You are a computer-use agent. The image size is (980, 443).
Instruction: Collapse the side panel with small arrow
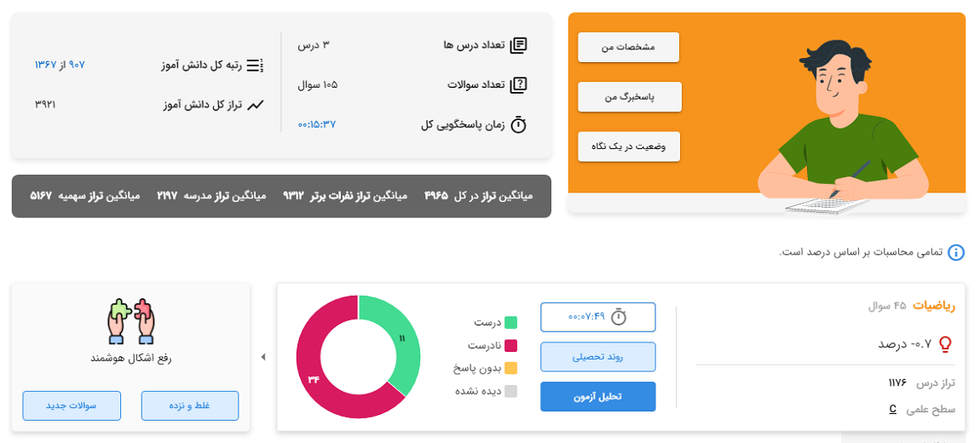(x=263, y=357)
